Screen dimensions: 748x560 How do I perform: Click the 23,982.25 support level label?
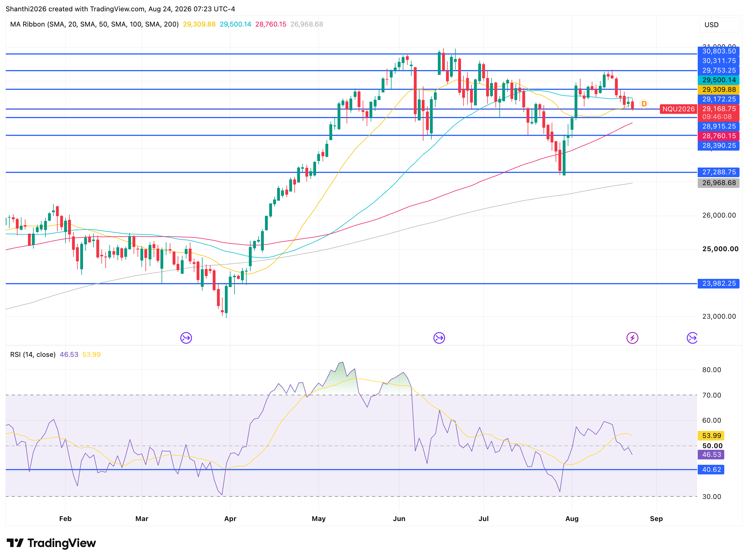719,283
